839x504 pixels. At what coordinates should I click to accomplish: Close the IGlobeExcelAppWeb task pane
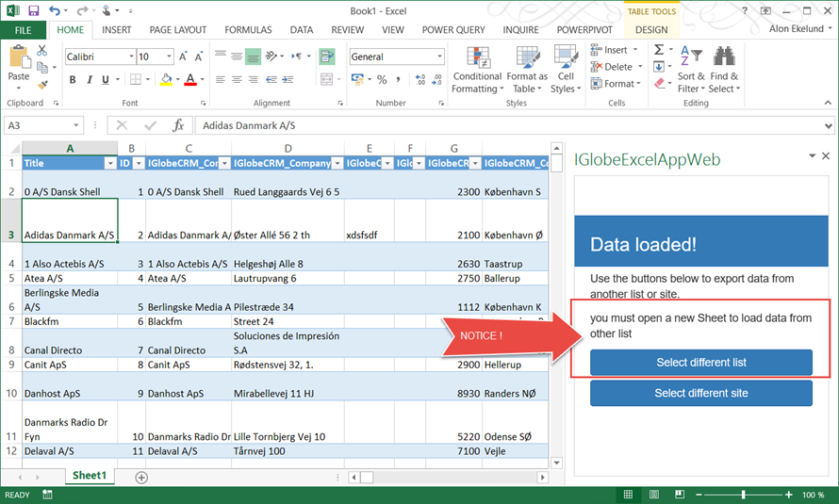coord(826,156)
